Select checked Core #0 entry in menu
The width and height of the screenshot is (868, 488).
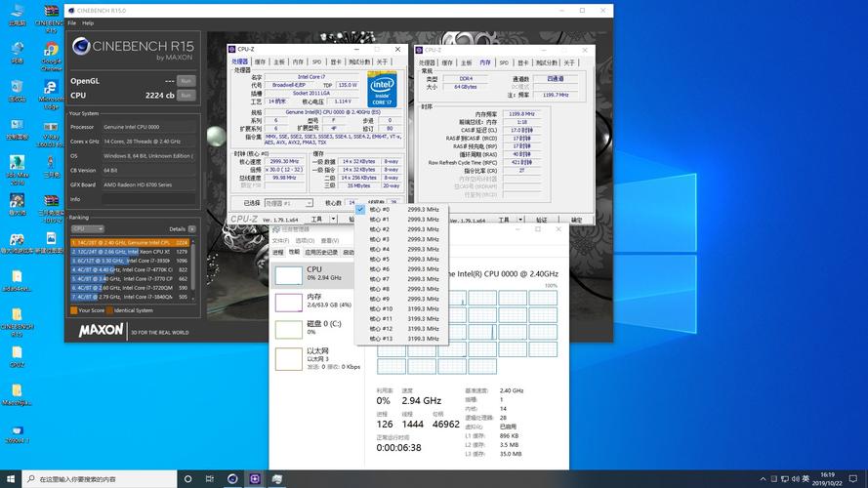point(400,210)
